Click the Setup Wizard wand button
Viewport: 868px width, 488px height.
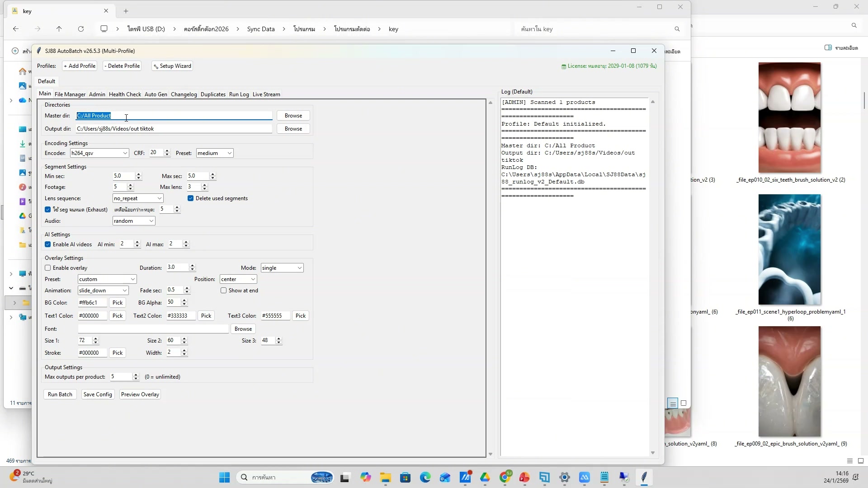pos(172,66)
